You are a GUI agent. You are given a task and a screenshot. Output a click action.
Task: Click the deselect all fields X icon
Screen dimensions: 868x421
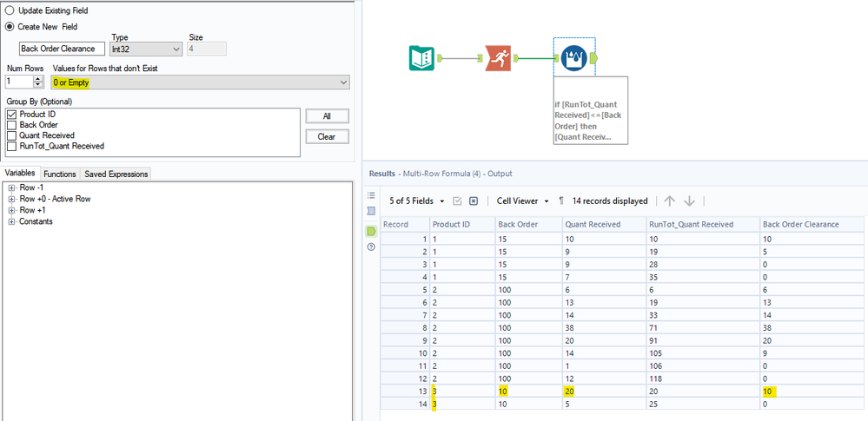tap(474, 201)
